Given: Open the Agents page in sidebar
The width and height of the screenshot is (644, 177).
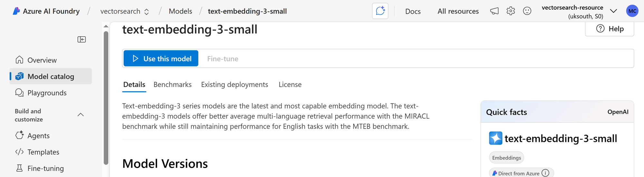Looking at the screenshot, I should [38, 136].
